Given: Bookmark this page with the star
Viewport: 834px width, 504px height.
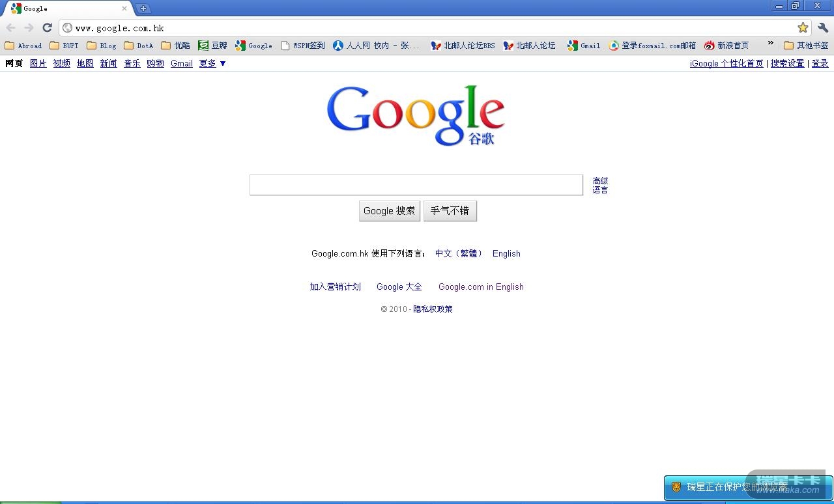Looking at the screenshot, I should (803, 28).
